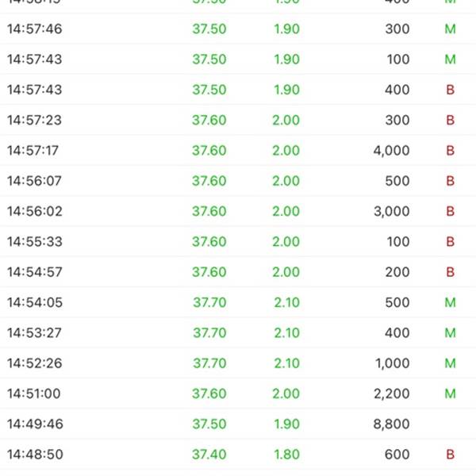Click the red B marker at 14:56:07
This screenshot has height=476, width=476.
(x=450, y=181)
